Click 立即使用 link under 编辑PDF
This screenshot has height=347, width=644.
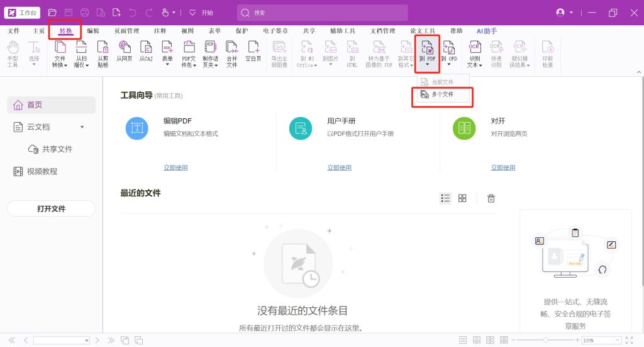point(175,168)
